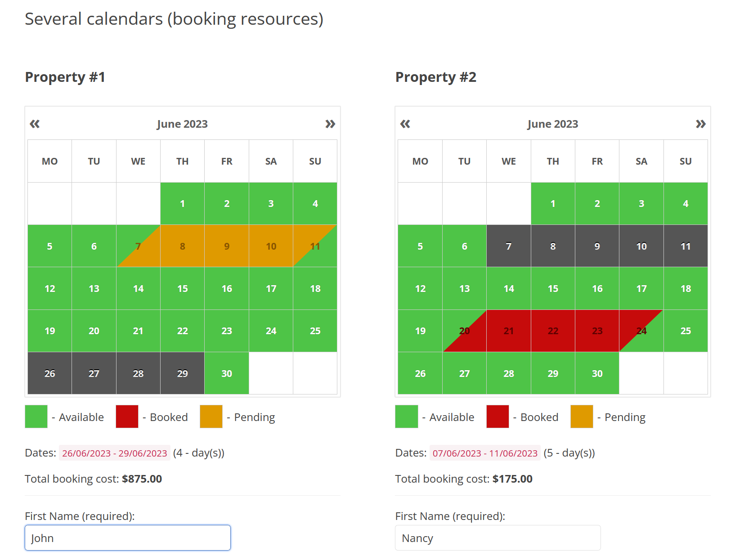Click the green Available swatch under Property #1

click(x=36, y=417)
